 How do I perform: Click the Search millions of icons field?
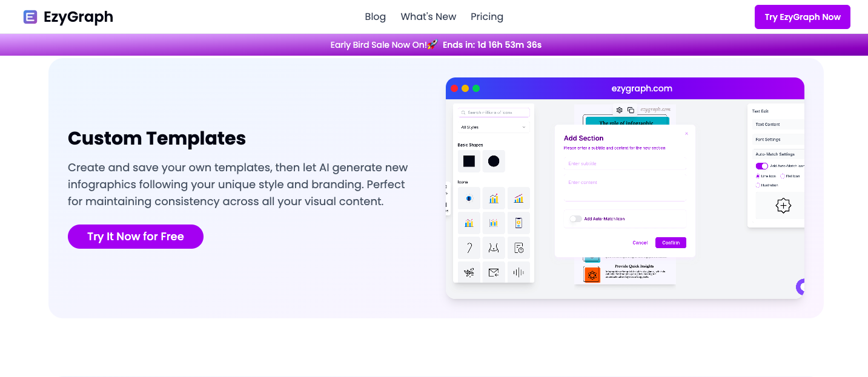point(494,113)
